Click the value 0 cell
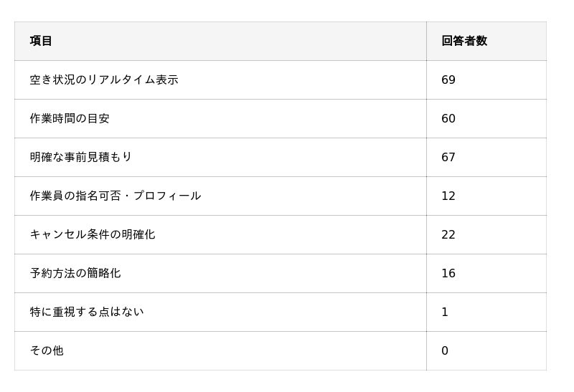This screenshot has height=392, width=574. pyautogui.click(x=445, y=350)
